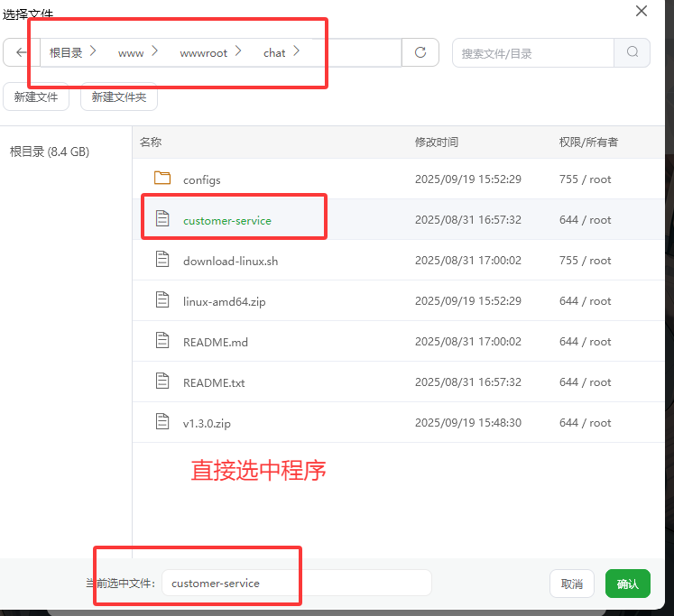Click the search magnifier icon
The image size is (674, 616).
[632, 52]
